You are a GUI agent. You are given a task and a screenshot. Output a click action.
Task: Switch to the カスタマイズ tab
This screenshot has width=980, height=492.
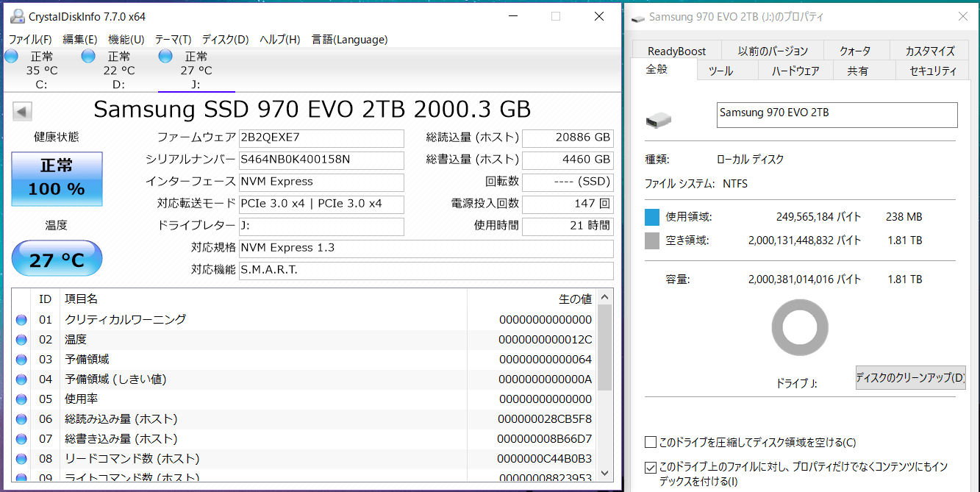point(930,51)
